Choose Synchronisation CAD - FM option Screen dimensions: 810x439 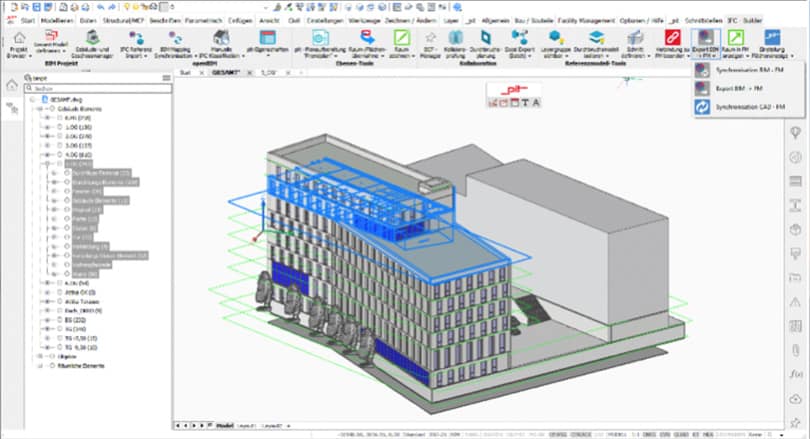(x=750, y=106)
